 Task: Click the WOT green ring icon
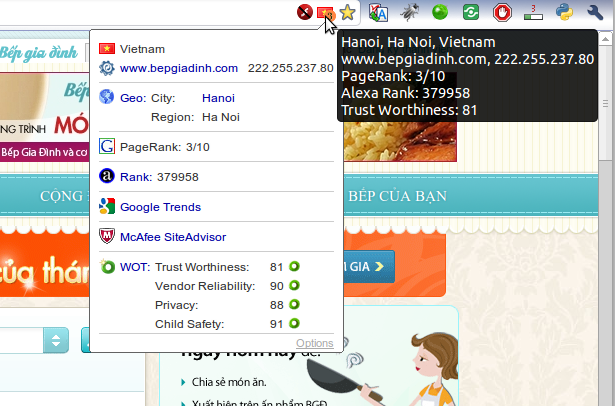click(107, 267)
